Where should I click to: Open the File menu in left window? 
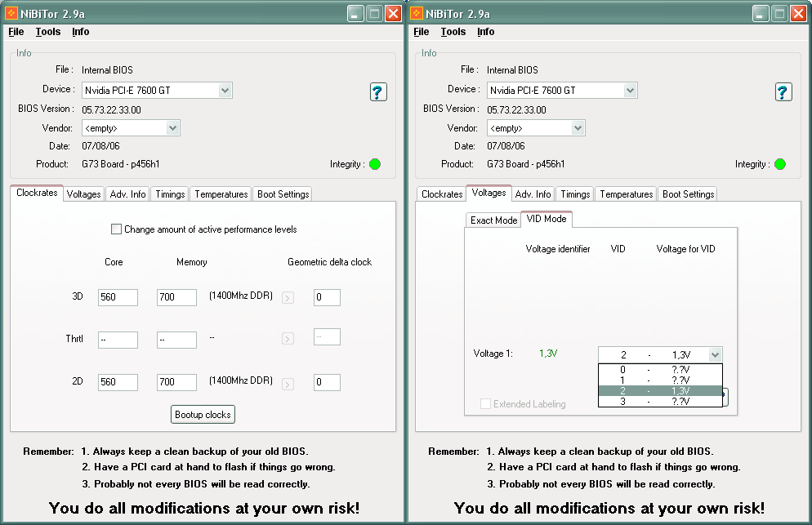[x=16, y=32]
